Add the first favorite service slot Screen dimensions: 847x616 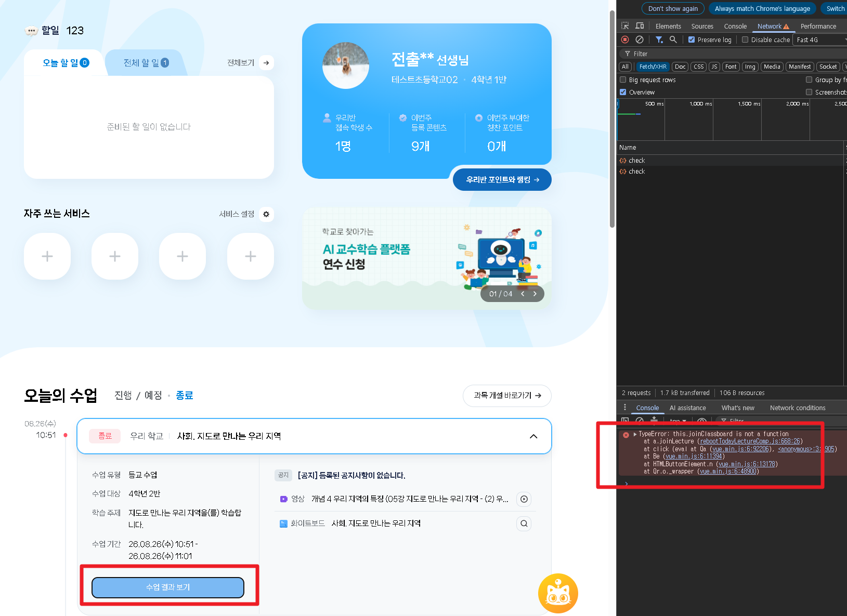tap(47, 256)
